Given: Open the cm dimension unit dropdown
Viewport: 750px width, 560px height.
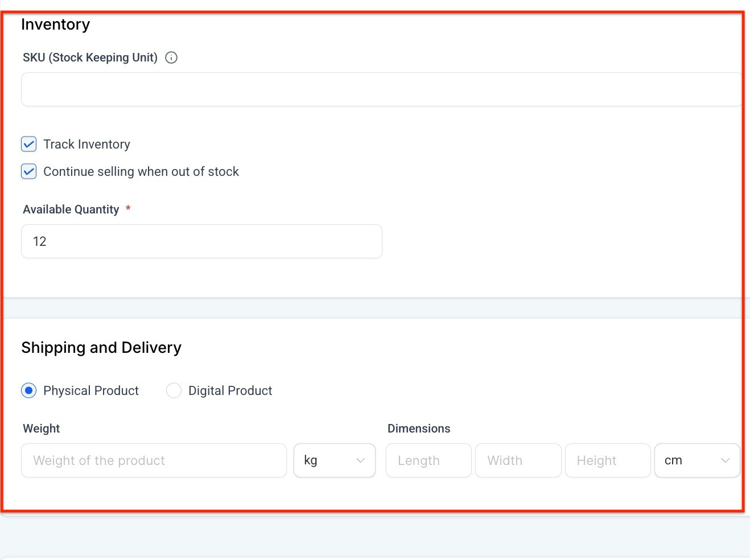Looking at the screenshot, I should click(697, 460).
